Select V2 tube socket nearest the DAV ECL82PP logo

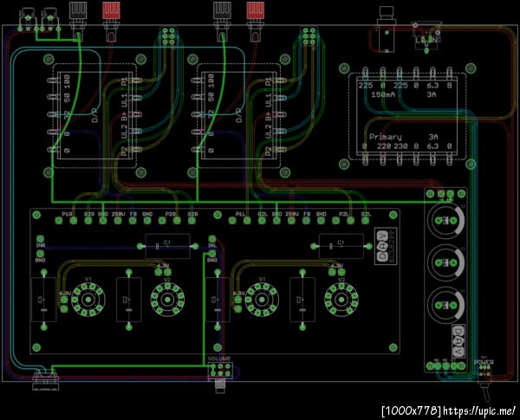(341, 300)
